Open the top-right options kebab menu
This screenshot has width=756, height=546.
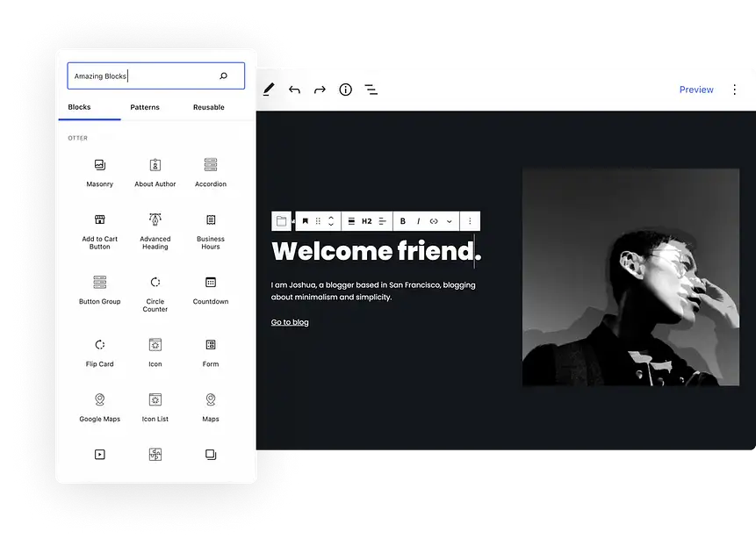(x=735, y=90)
